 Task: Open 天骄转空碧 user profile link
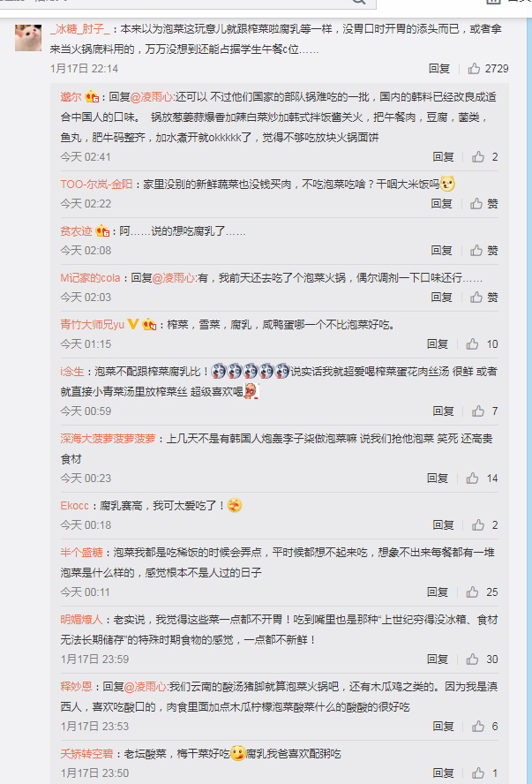click(x=87, y=753)
